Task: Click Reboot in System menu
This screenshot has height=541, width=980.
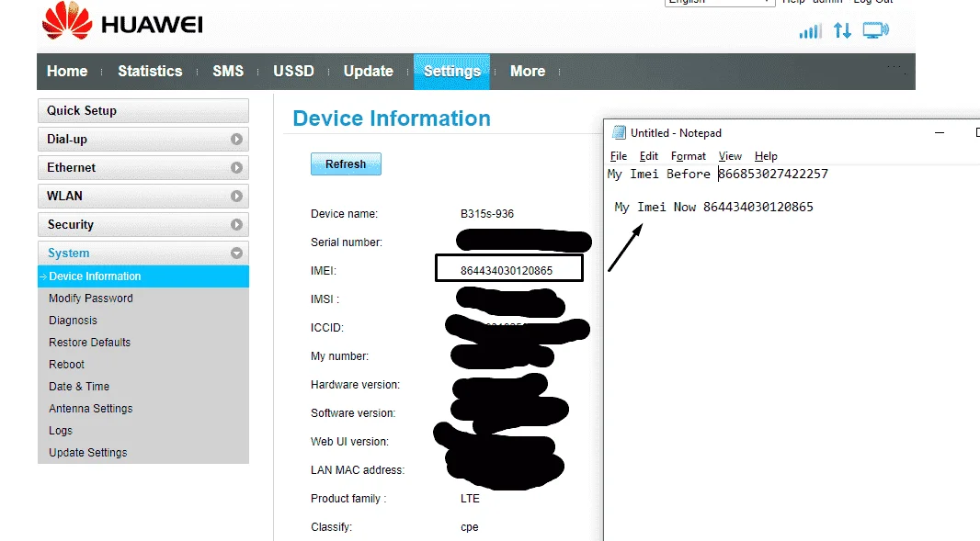Action: [66, 365]
